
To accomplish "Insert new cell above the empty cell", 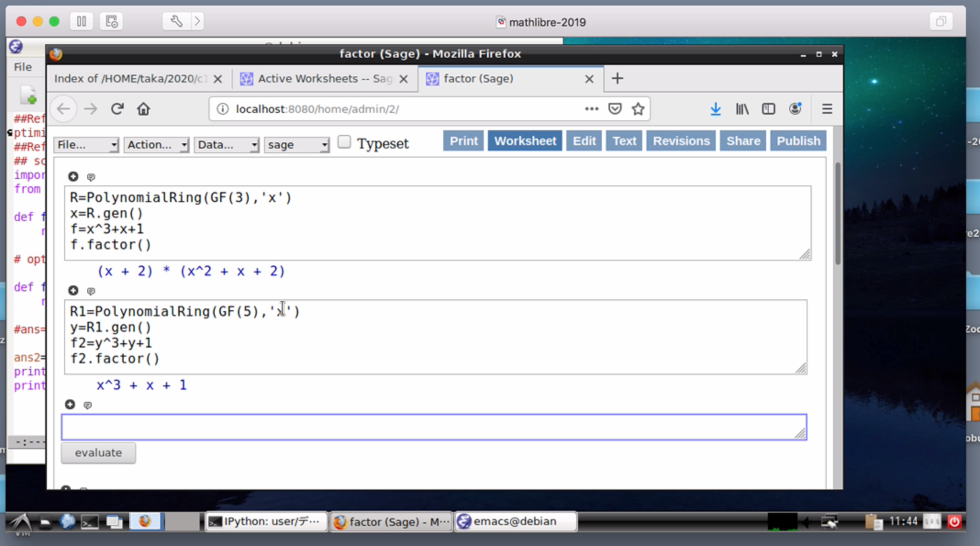I will pyautogui.click(x=70, y=405).
